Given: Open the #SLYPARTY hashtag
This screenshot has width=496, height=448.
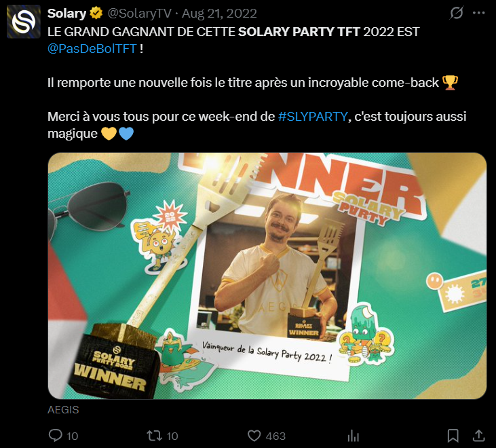Looking at the screenshot, I should [312, 116].
